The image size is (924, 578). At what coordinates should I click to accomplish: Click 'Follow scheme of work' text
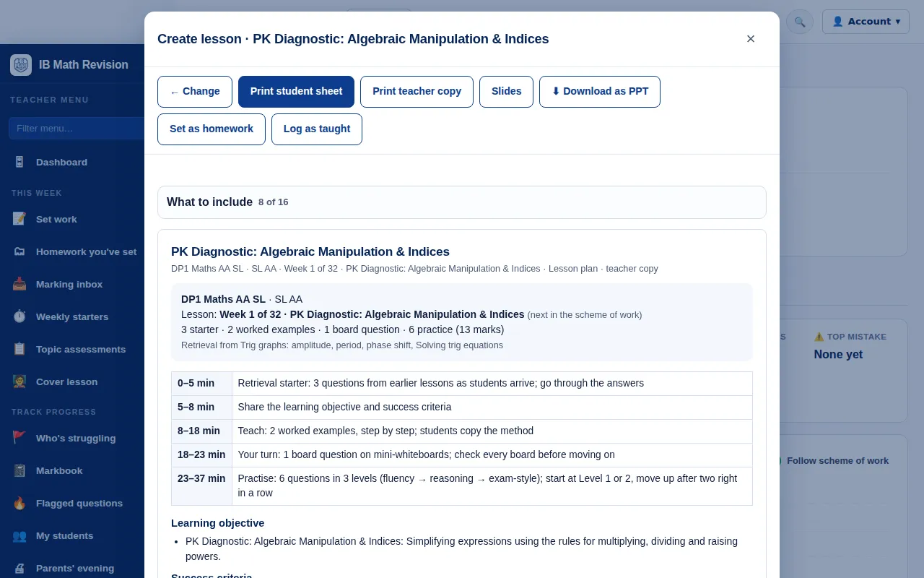point(837,461)
